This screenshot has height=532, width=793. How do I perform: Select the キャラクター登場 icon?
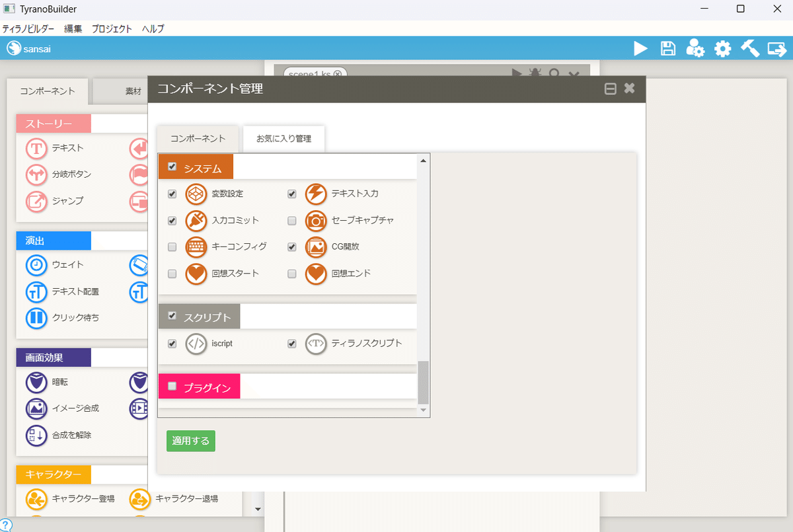pyautogui.click(x=36, y=499)
